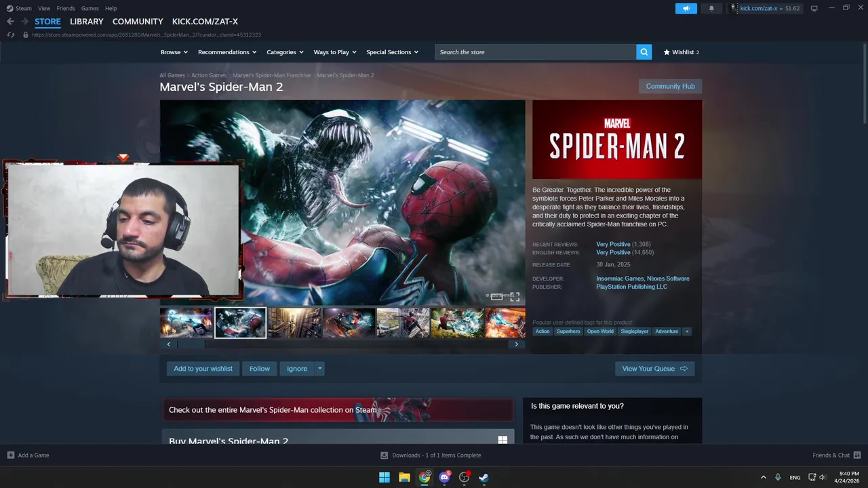Open Windows Start menu
The width and height of the screenshot is (868, 488).
coord(384,477)
